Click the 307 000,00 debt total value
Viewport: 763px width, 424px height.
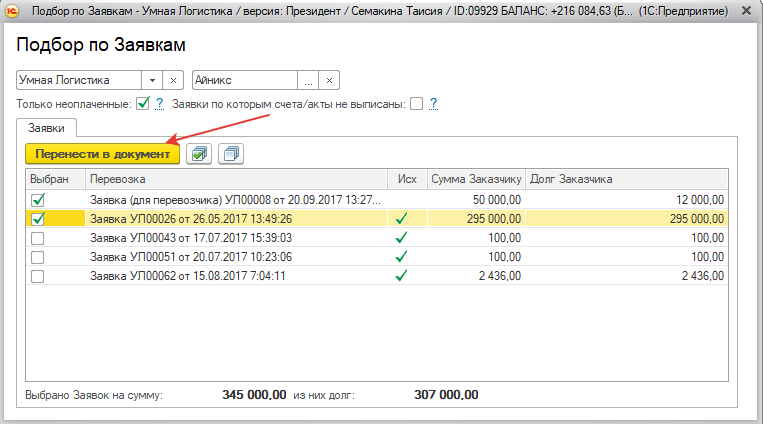446,395
